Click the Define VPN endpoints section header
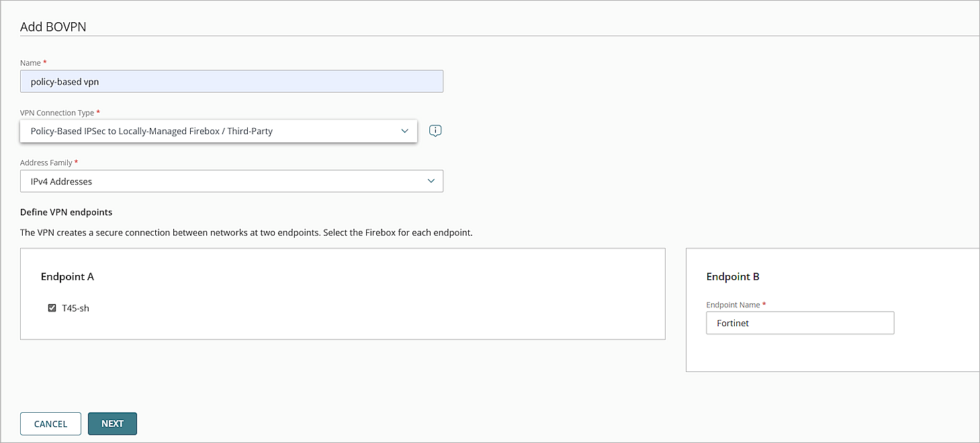Screen dimensions: 980x443 pyautogui.click(x=65, y=211)
